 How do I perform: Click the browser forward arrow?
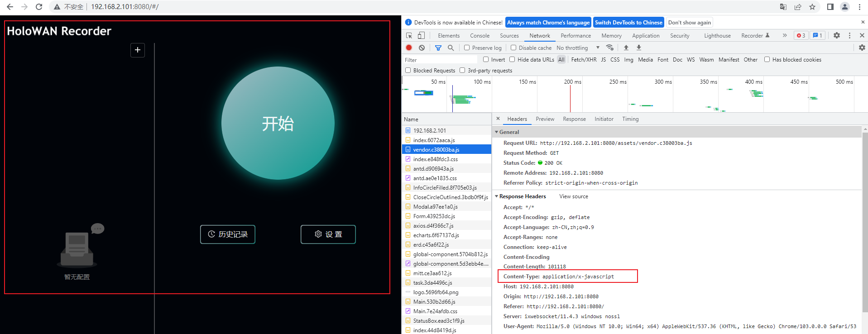pyautogui.click(x=24, y=7)
